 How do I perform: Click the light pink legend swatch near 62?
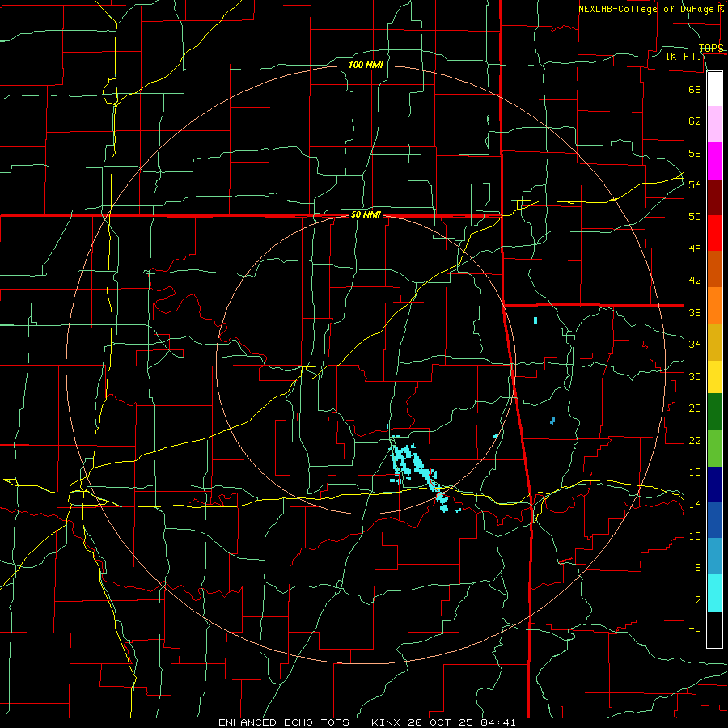[x=714, y=125]
